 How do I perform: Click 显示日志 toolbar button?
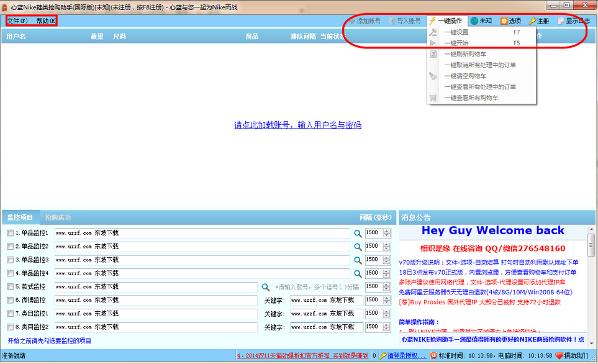574,21
